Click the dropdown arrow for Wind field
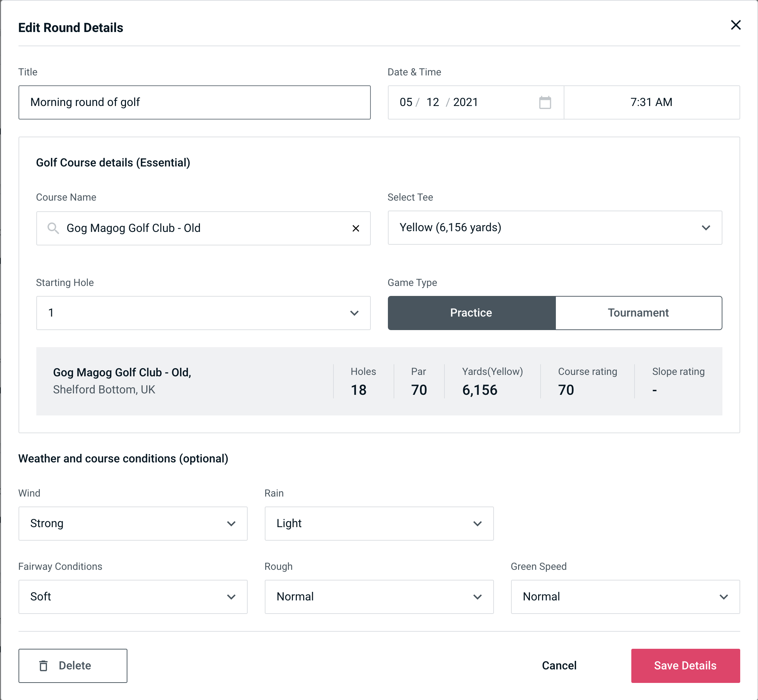Screen dimensions: 758x700 [232, 524]
